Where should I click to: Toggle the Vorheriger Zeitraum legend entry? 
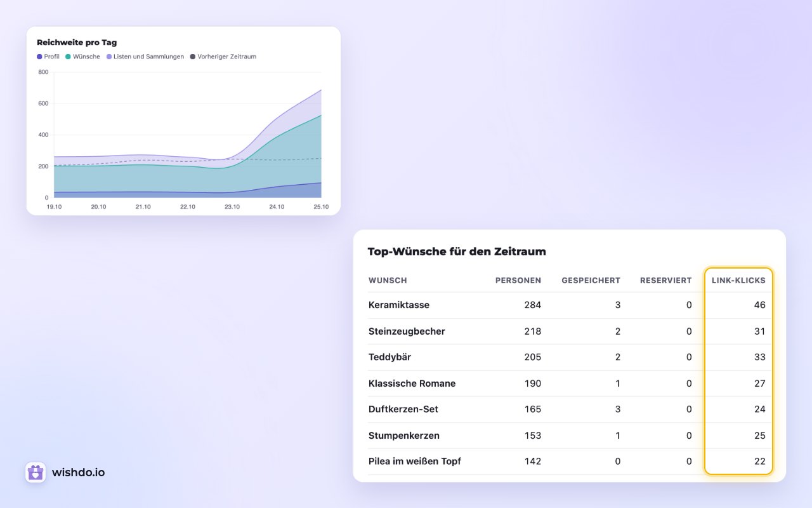click(223, 57)
